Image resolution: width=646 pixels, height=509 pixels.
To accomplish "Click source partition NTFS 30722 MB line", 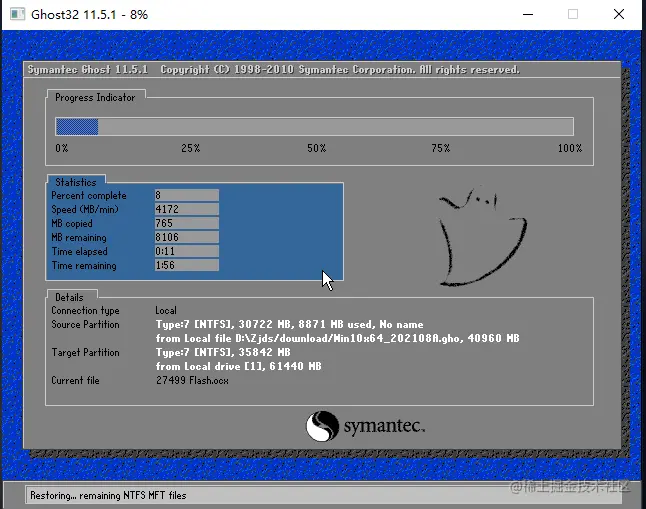I will pos(290,325).
